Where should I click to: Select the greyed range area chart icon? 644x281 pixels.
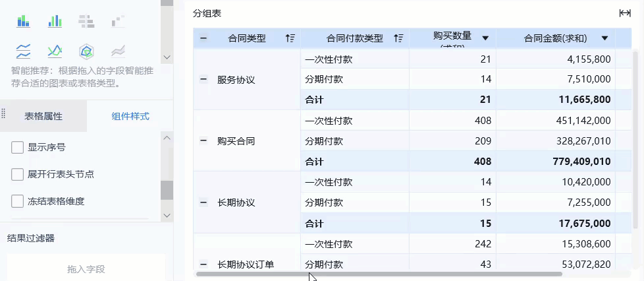pyautogui.click(x=118, y=51)
